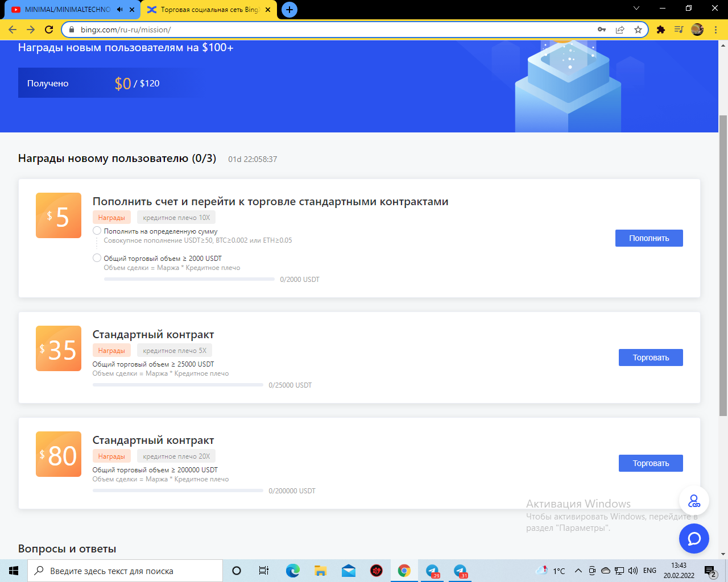Reload the BingX mission page
The width and height of the screenshot is (728, 582).
49,30
